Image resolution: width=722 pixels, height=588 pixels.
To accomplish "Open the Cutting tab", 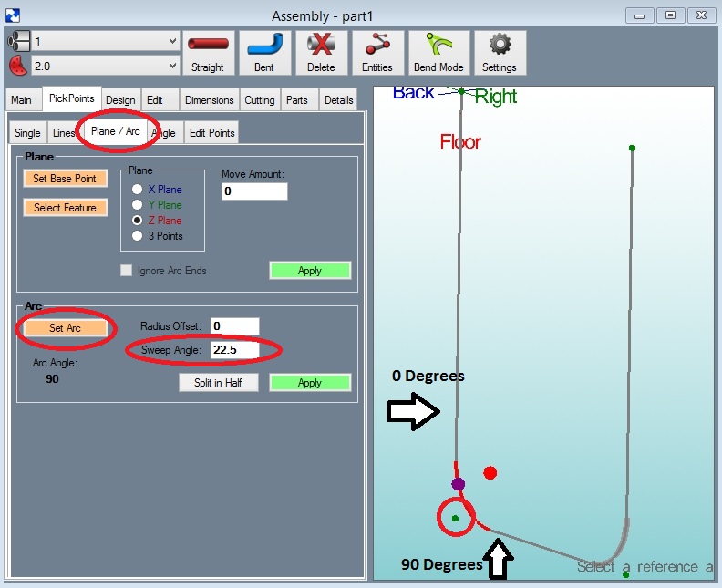I will click(260, 100).
